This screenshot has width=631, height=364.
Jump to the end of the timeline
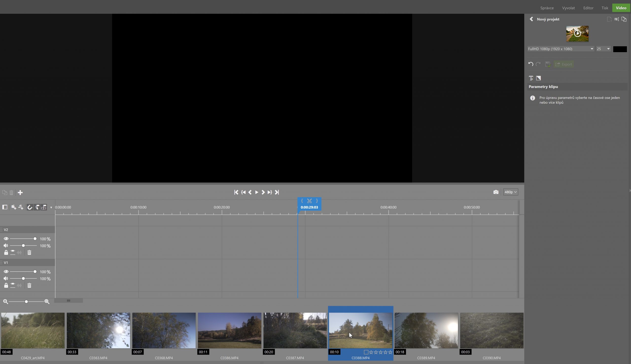tap(277, 192)
